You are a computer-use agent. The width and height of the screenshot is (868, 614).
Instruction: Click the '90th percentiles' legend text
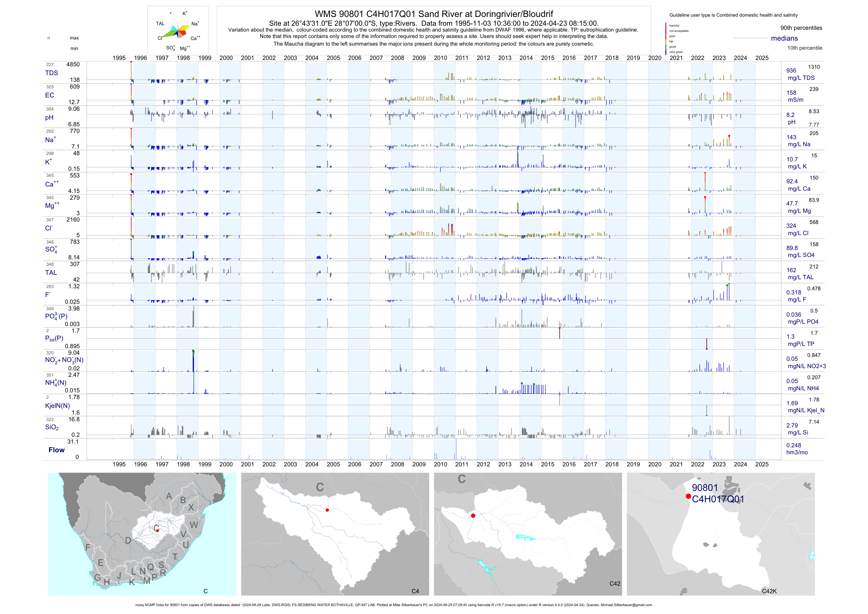(x=801, y=28)
